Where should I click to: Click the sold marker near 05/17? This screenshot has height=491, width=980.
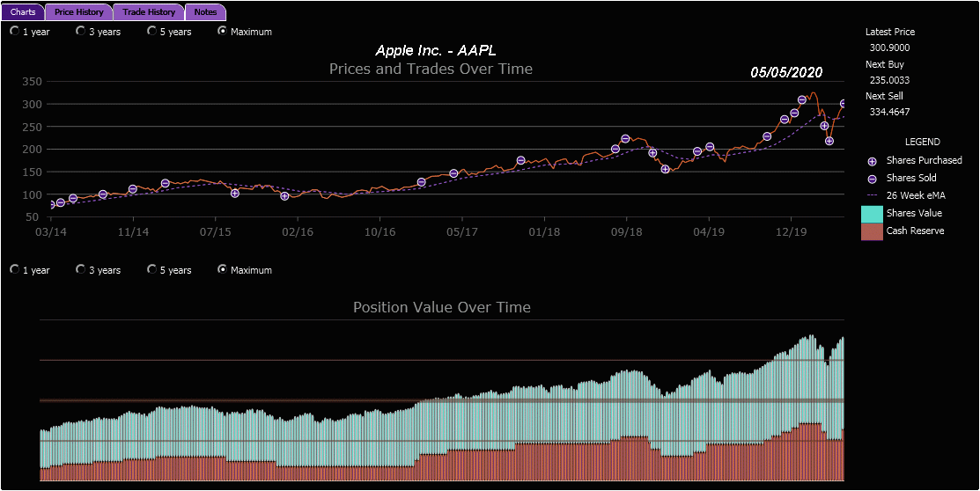click(453, 173)
